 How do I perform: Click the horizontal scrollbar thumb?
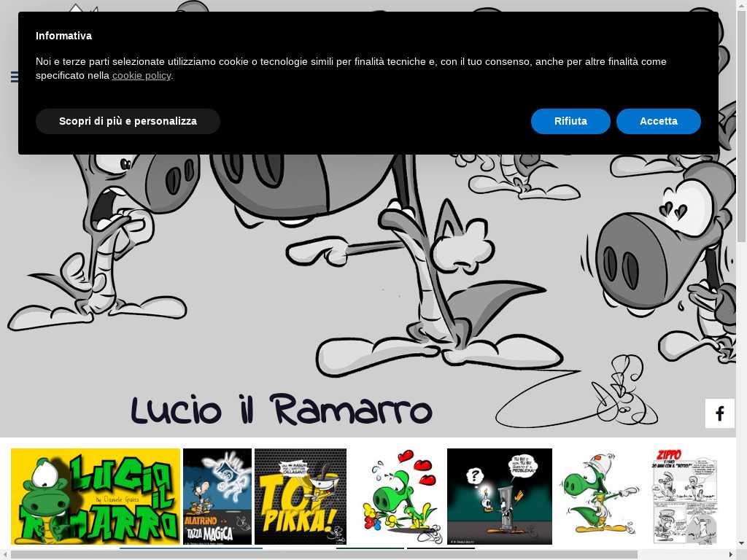point(324,555)
